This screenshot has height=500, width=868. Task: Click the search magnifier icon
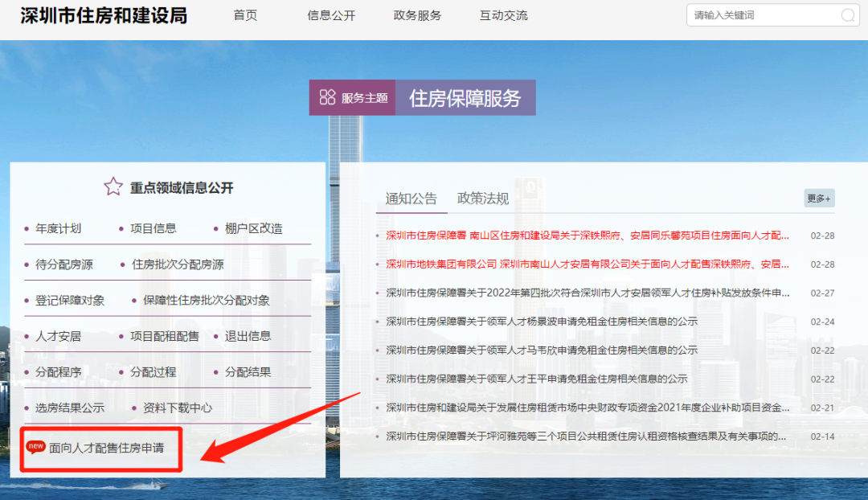tap(848, 15)
